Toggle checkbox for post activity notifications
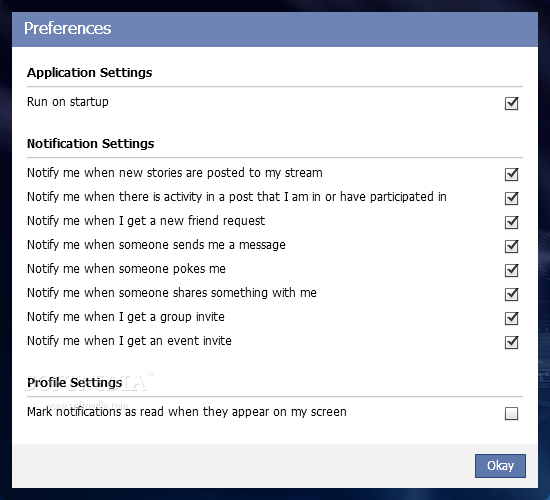The width and height of the screenshot is (550, 500). (x=511, y=198)
